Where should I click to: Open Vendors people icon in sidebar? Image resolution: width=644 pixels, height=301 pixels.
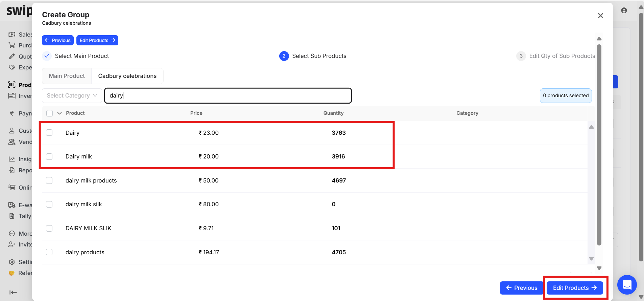click(x=12, y=142)
